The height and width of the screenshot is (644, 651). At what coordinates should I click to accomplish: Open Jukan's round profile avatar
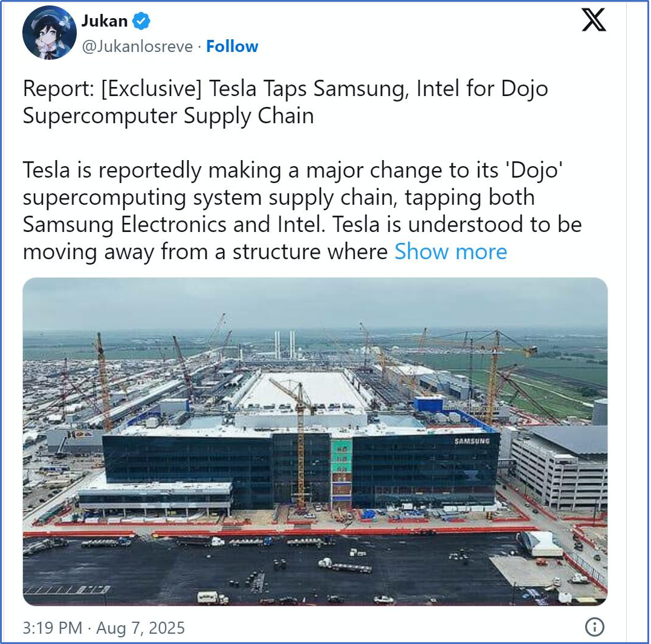click(x=50, y=33)
